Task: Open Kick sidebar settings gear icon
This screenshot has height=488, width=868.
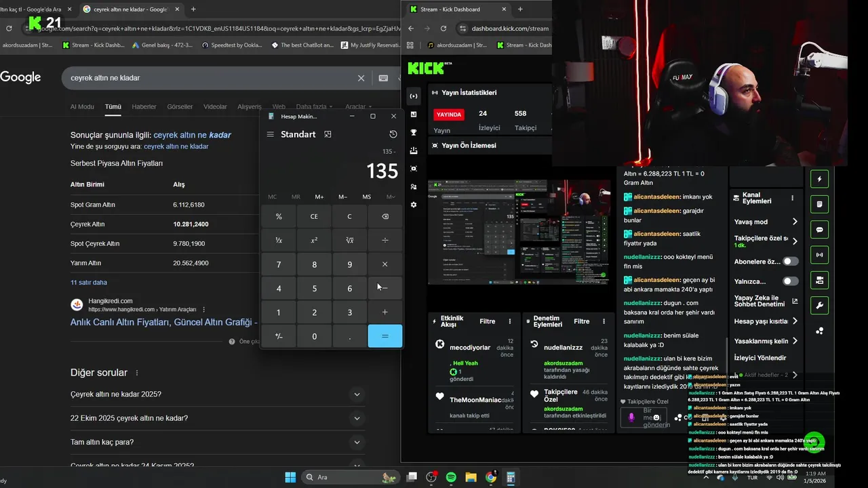Action: tap(414, 205)
